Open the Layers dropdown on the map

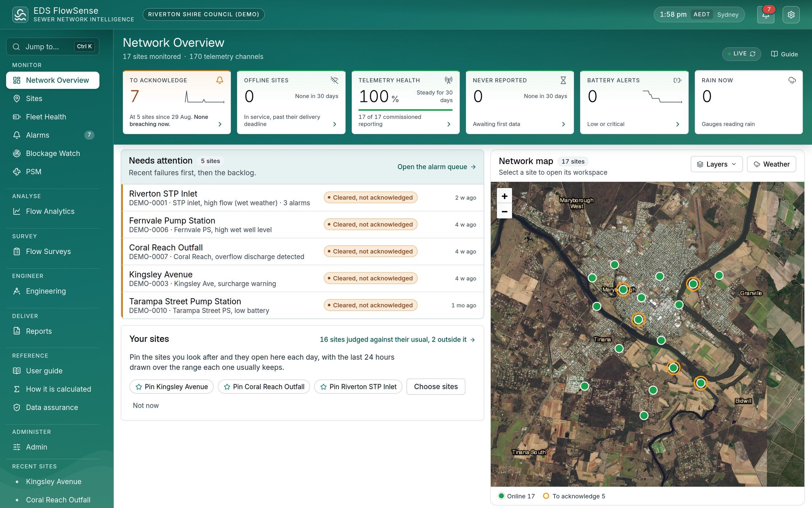point(716,164)
